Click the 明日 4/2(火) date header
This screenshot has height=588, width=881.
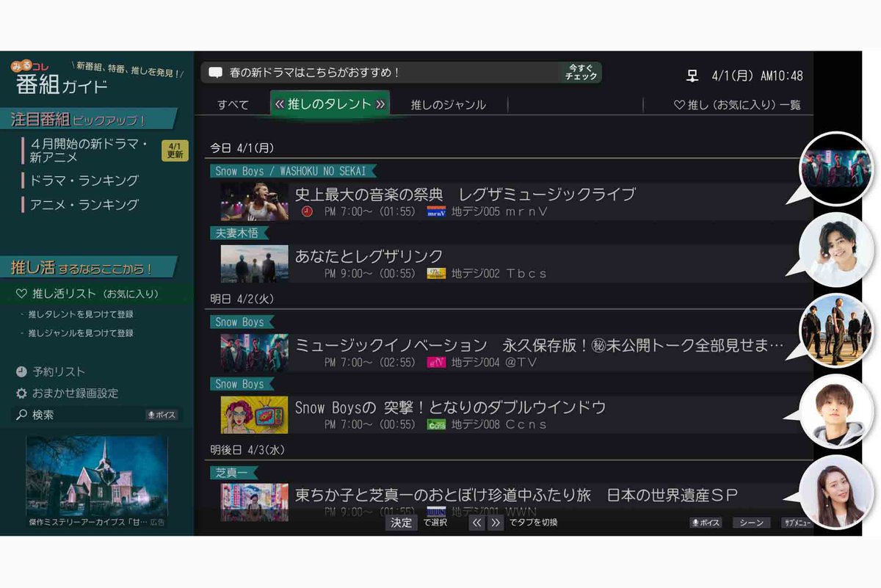click(x=242, y=300)
